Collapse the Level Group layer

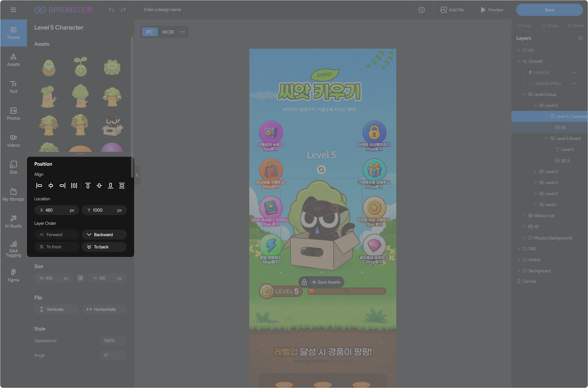(524, 94)
